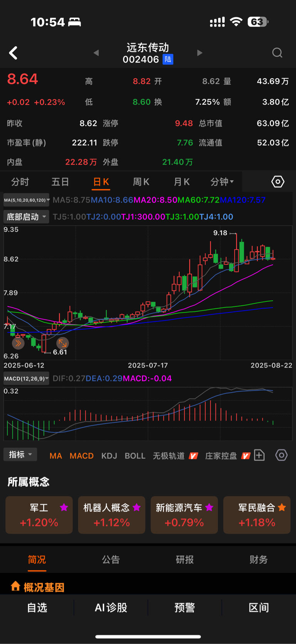Image resolution: width=296 pixels, height=644 pixels.
Task: Open the MACD(12,26,9) dropdown
Action: click(27, 379)
